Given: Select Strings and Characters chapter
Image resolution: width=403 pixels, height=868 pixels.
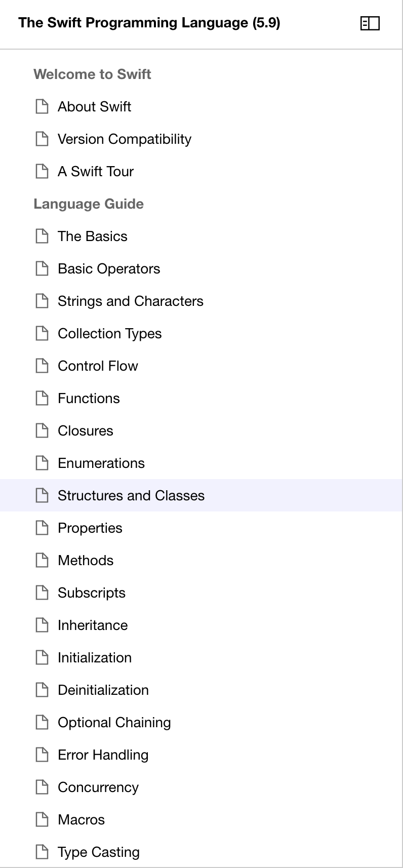Looking at the screenshot, I should tap(131, 301).
